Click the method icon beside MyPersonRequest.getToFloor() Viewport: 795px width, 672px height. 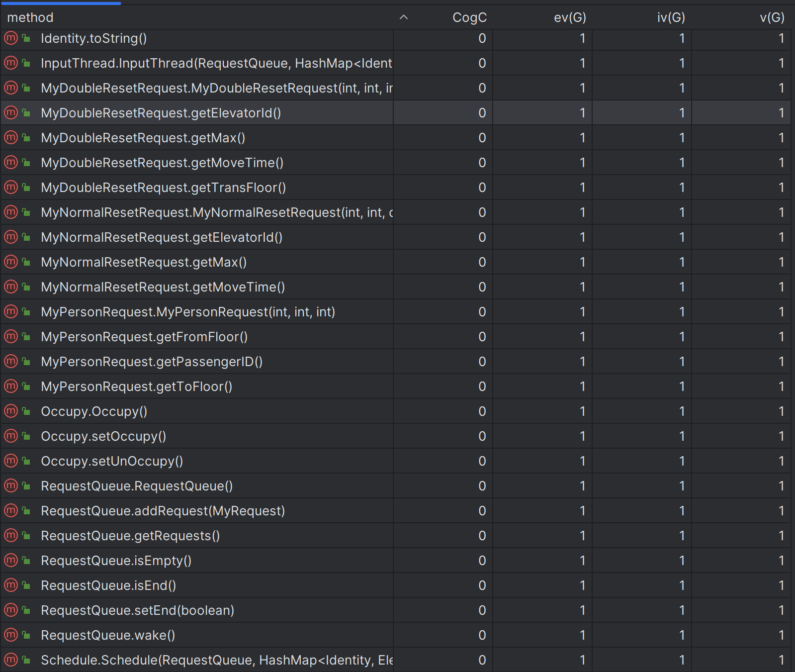point(11,386)
